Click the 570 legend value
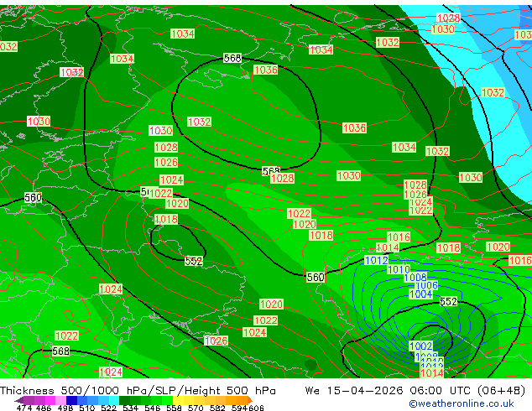 click(x=196, y=408)
